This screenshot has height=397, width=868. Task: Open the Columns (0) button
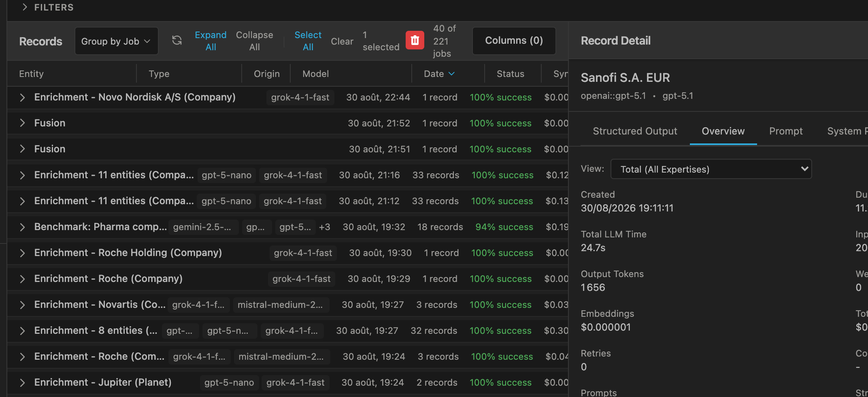[x=514, y=41]
